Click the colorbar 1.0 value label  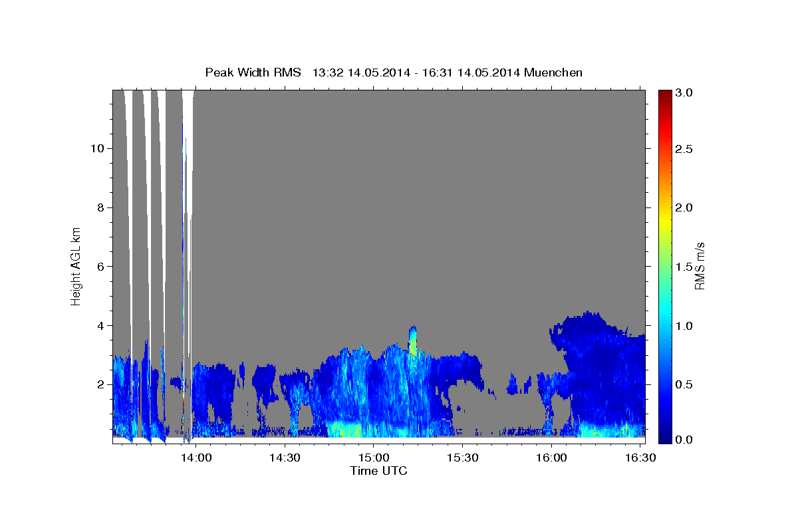pyautogui.click(x=686, y=326)
